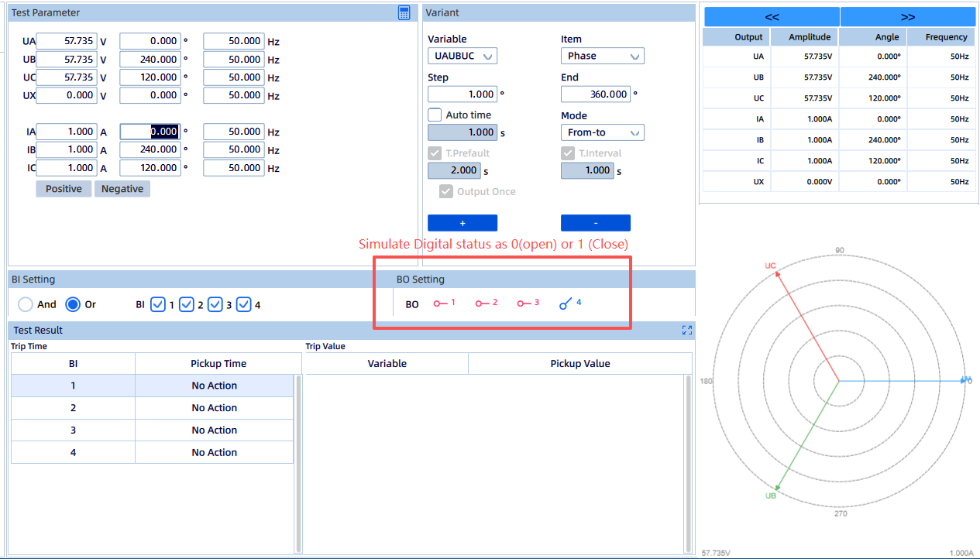Click the Trip Time table scrollbar
This screenshot has height=559, width=980.
[299, 463]
